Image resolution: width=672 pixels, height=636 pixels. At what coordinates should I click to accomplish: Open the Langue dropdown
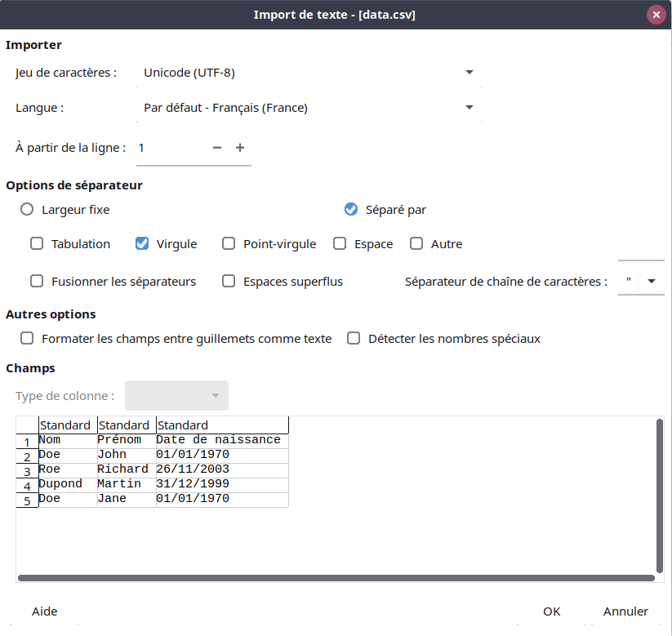(x=309, y=108)
